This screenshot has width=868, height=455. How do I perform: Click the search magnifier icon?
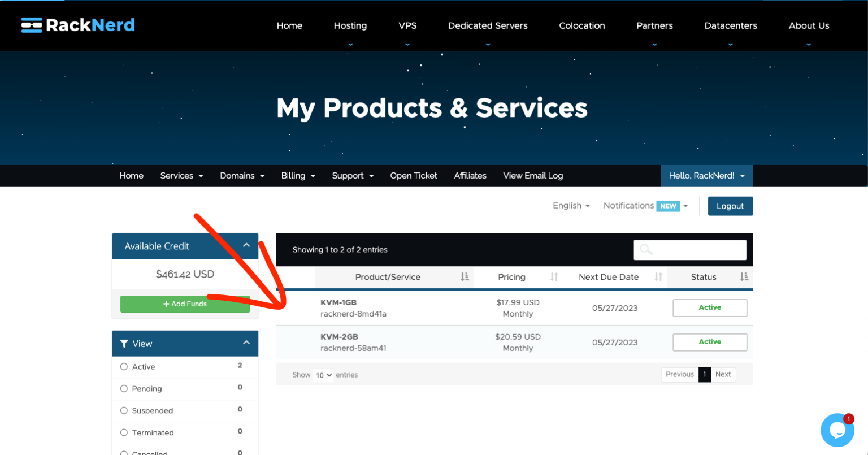pos(646,249)
